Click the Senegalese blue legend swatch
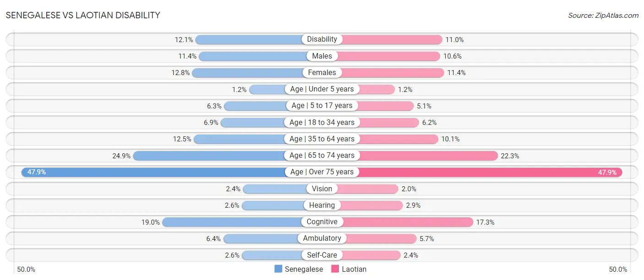The width and height of the screenshot is (644, 280). pos(278,269)
